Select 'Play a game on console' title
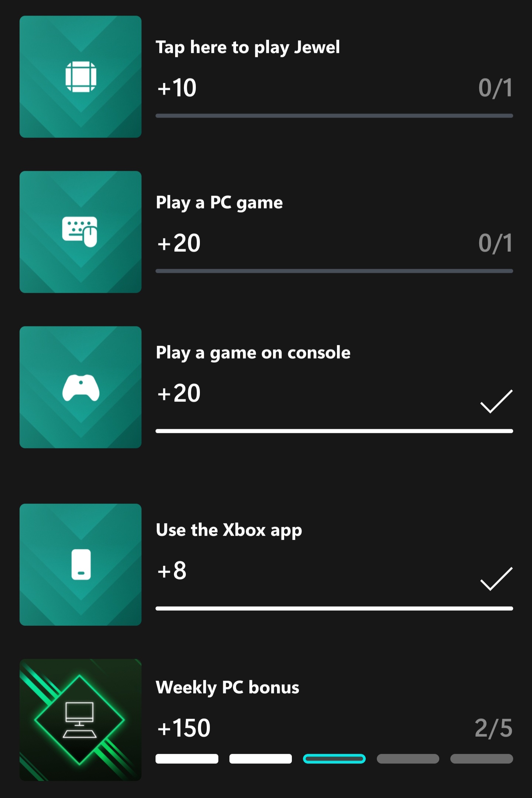 pyautogui.click(x=253, y=353)
